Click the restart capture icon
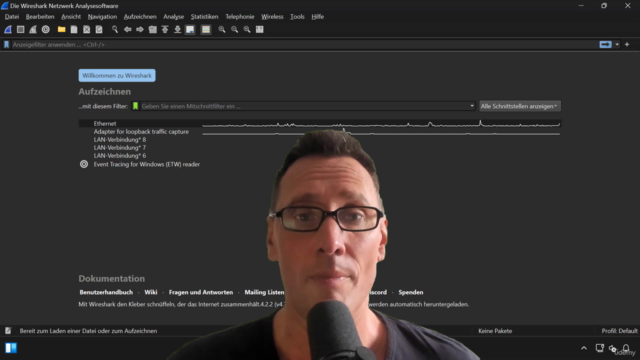Viewport: 640px width, 360px height. point(33,29)
